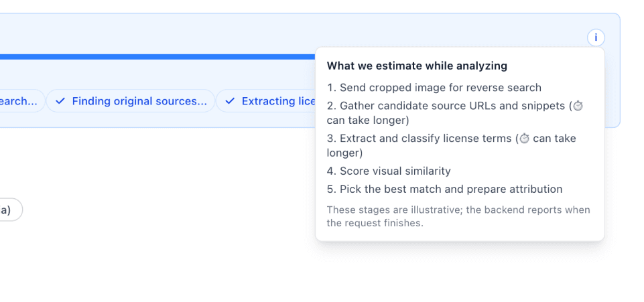
Task: Click the 'longer)' wrapped text of step 3
Action: click(344, 153)
